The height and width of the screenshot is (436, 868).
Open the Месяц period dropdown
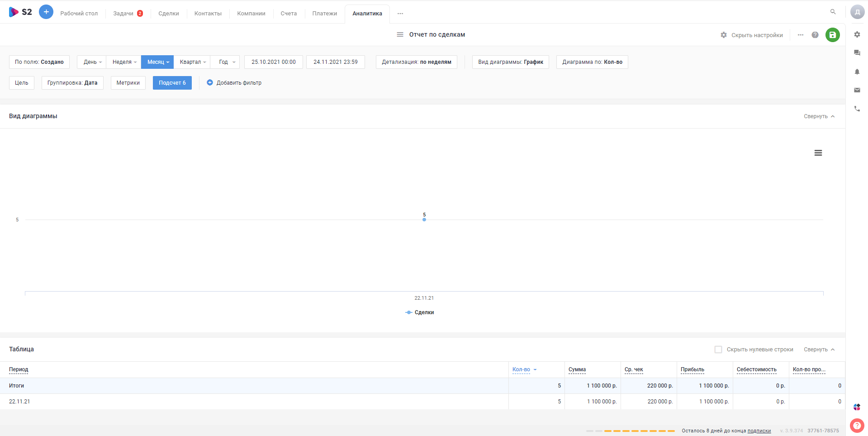tap(157, 62)
